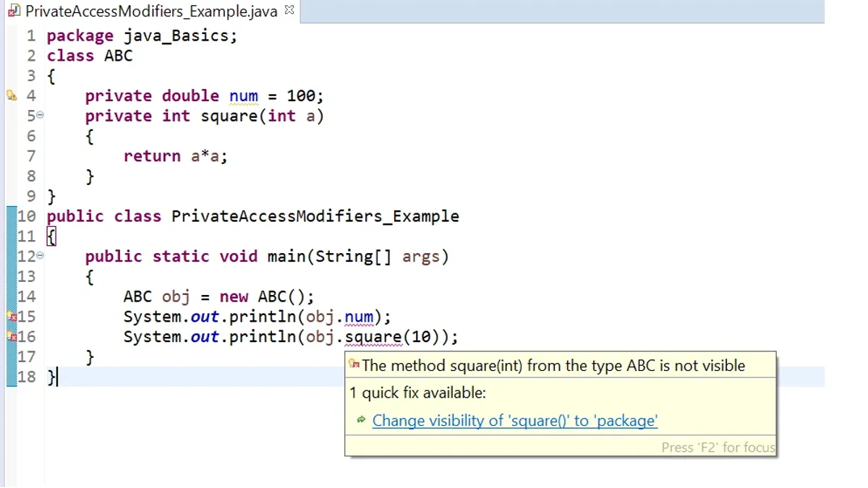Image resolution: width=868 pixels, height=488 pixels.
Task: Click the underlined "num" field on line 4
Action: [244, 96]
